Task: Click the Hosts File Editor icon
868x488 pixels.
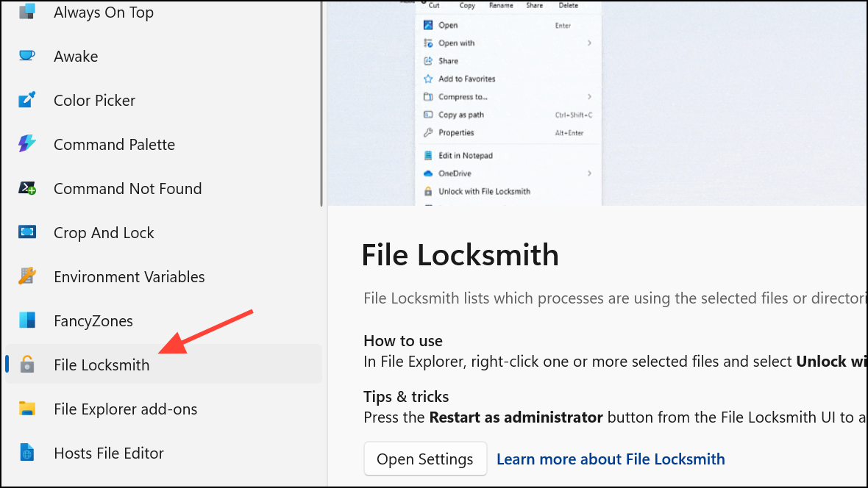Action: pyautogui.click(x=27, y=453)
